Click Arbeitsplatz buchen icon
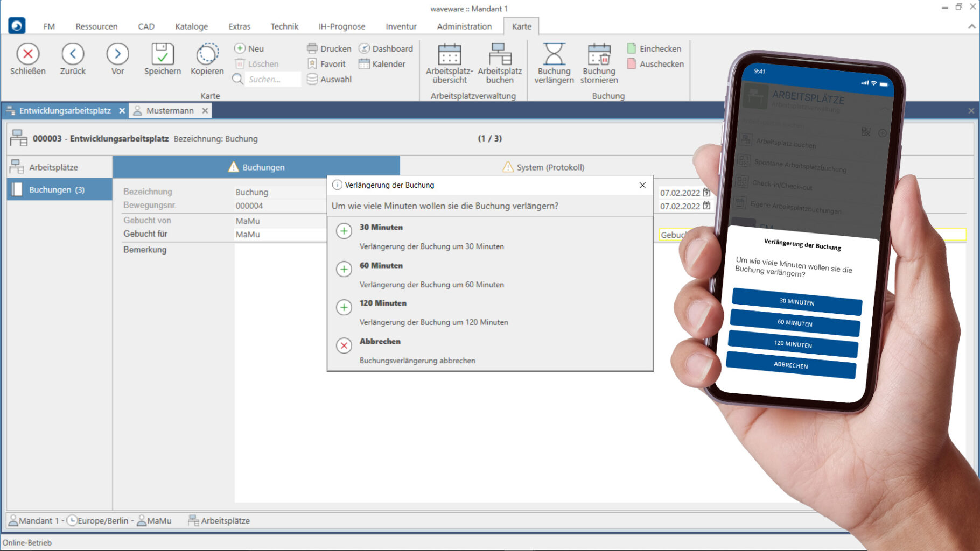This screenshot has height=551, width=980. click(x=499, y=54)
